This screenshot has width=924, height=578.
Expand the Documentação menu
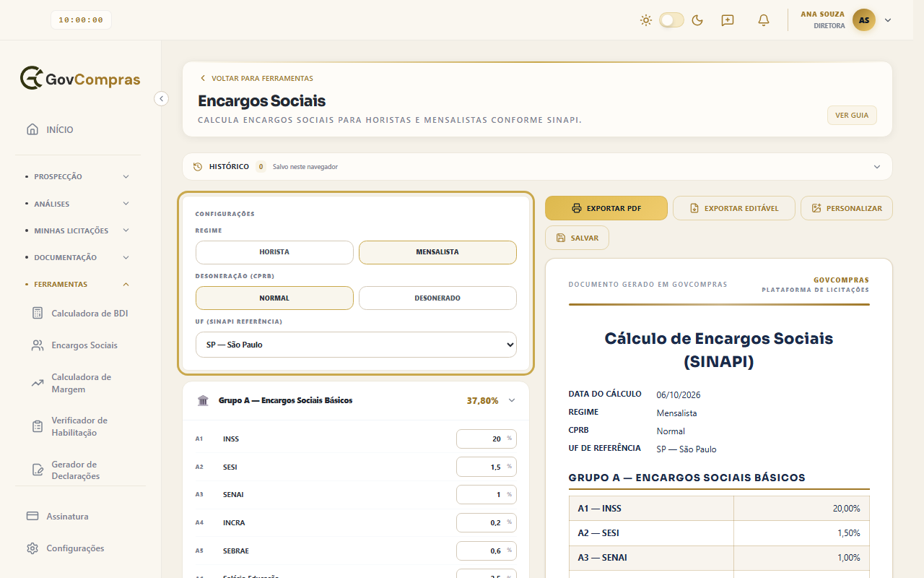coord(77,257)
